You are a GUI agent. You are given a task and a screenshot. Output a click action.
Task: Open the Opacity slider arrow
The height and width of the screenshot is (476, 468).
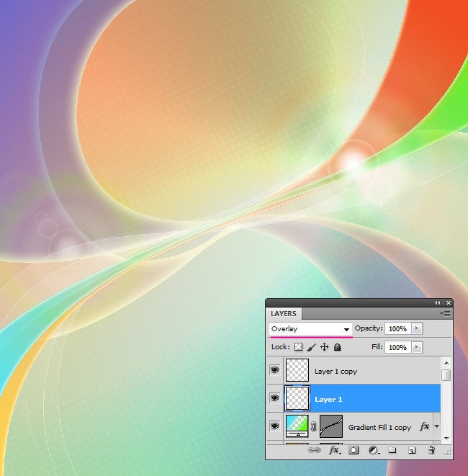417,328
